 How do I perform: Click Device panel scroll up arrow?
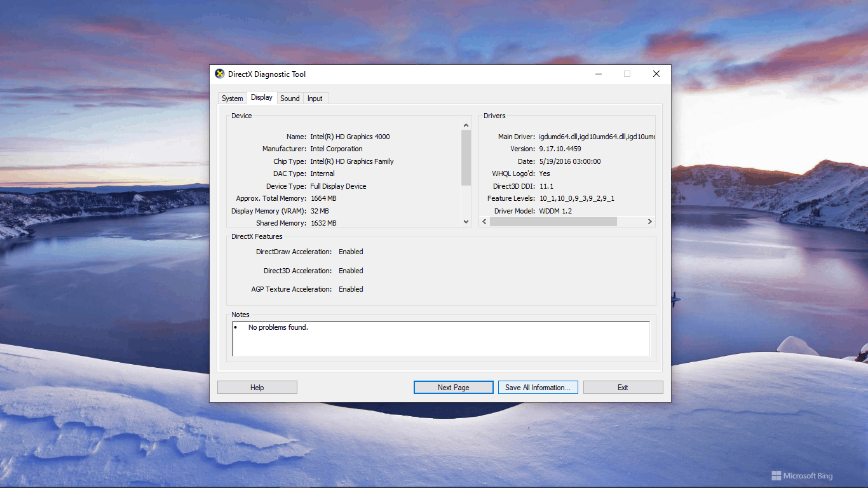coord(466,125)
